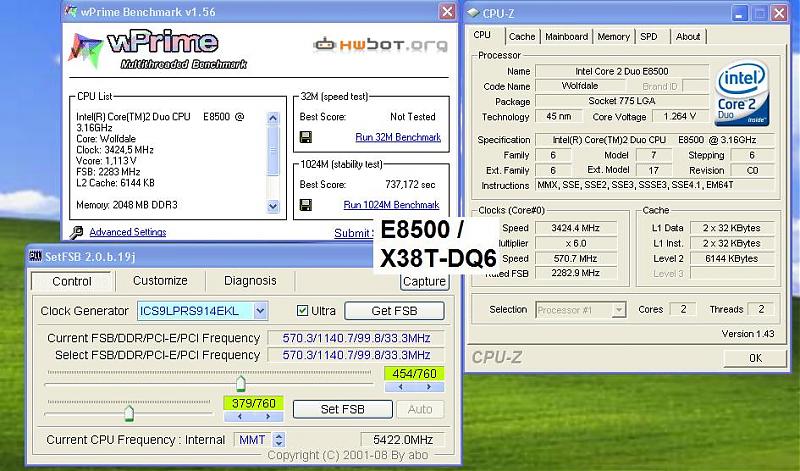Click the 737,172 sec best score text
This screenshot has height=471, width=800.
[x=410, y=184]
